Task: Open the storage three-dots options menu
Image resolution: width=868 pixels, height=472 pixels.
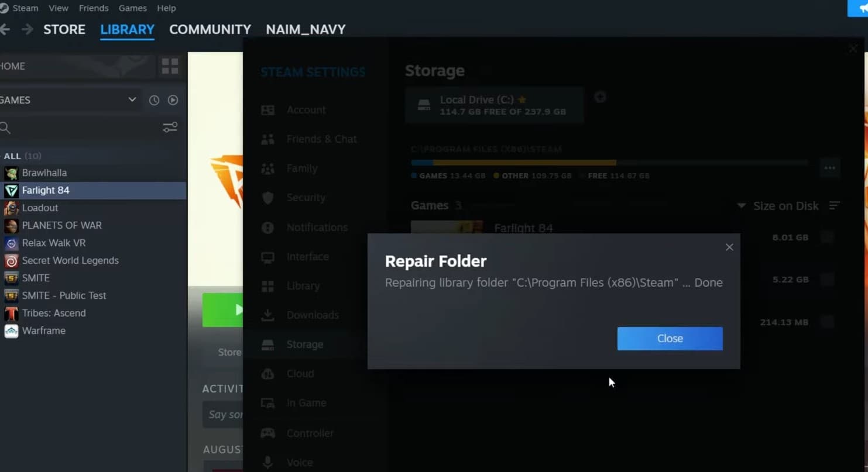Action: 829,168
